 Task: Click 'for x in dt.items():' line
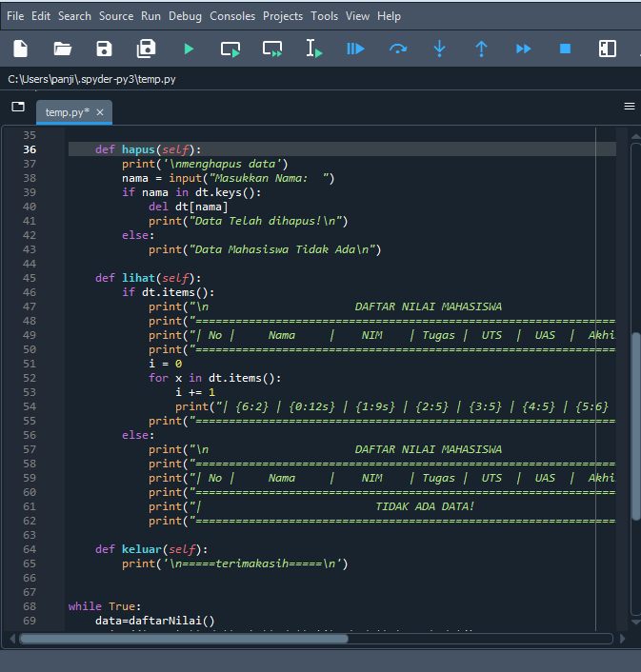pos(215,378)
